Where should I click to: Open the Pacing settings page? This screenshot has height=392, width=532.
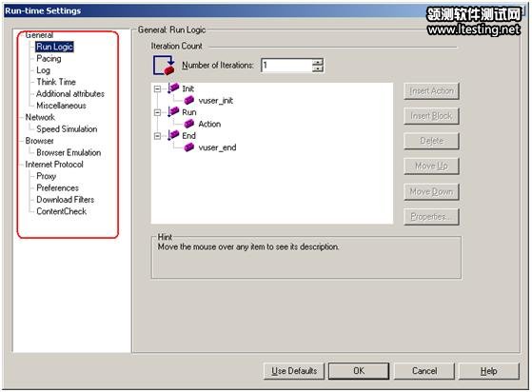pyautogui.click(x=49, y=59)
